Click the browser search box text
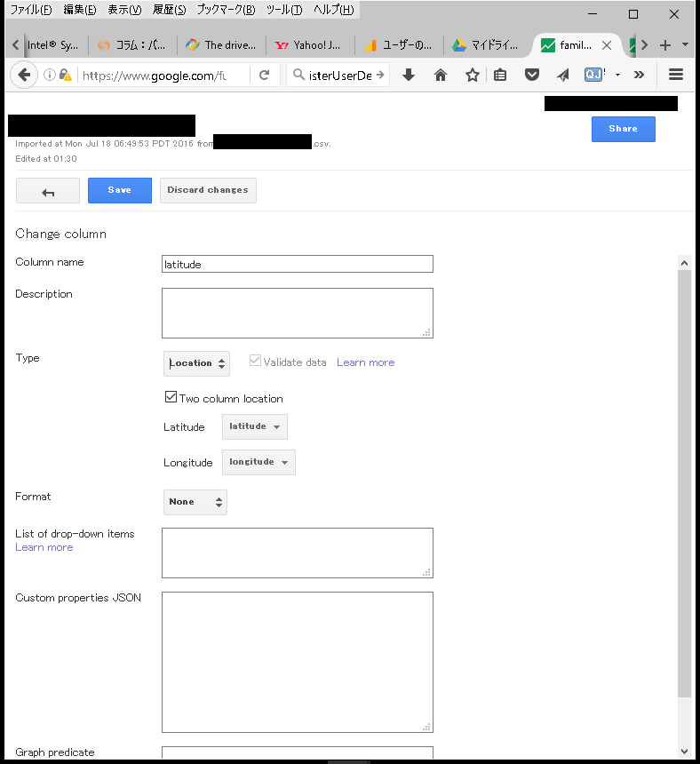Image resolution: width=700 pixels, height=764 pixels. tap(340, 75)
